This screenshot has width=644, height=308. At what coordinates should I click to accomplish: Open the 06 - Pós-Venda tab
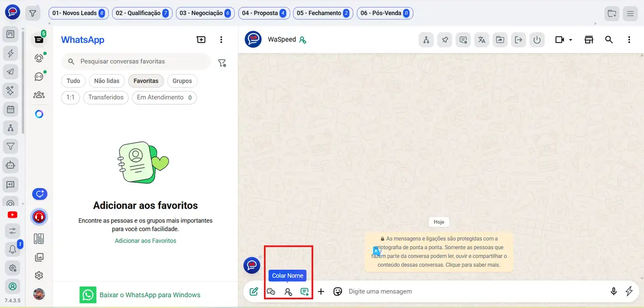[385, 13]
